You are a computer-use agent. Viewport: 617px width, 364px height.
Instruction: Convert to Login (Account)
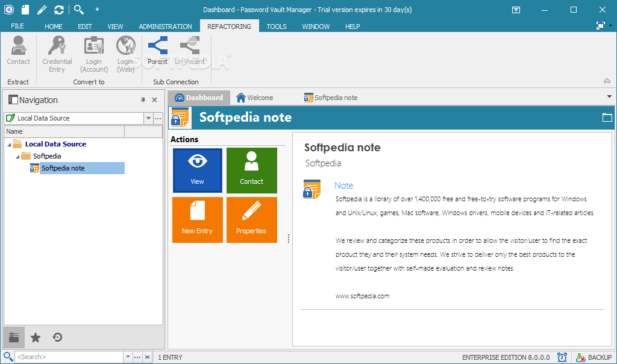(x=93, y=54)
